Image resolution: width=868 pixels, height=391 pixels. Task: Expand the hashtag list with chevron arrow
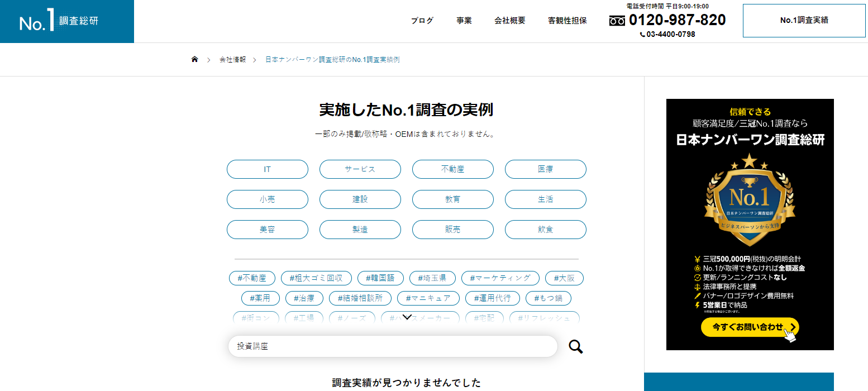click(x=407, y=317)
